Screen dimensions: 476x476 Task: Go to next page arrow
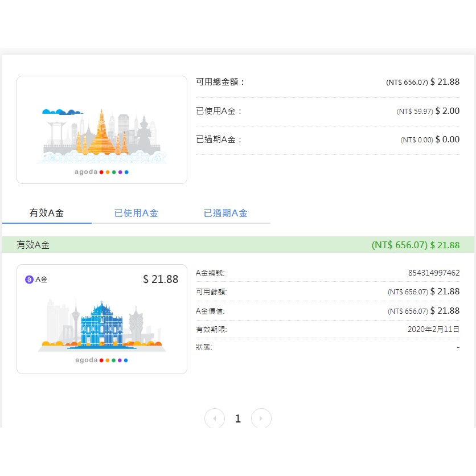click(x=261, y=418)
